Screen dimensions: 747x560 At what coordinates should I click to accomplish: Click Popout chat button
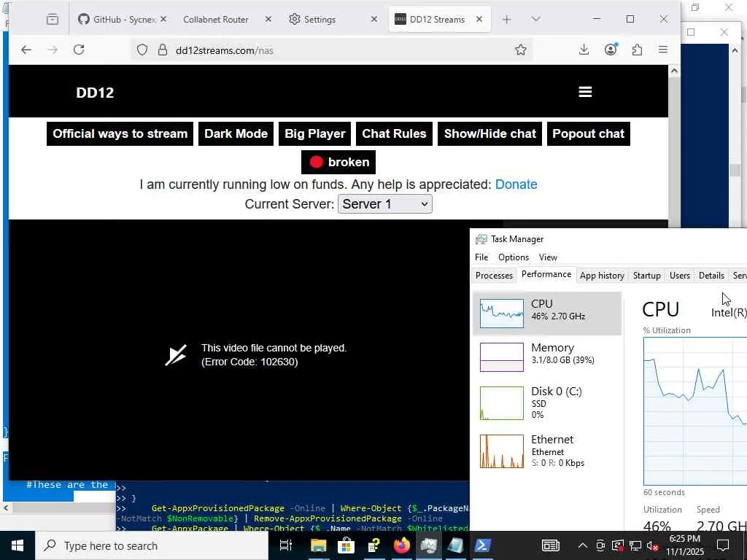coord(589,134)
